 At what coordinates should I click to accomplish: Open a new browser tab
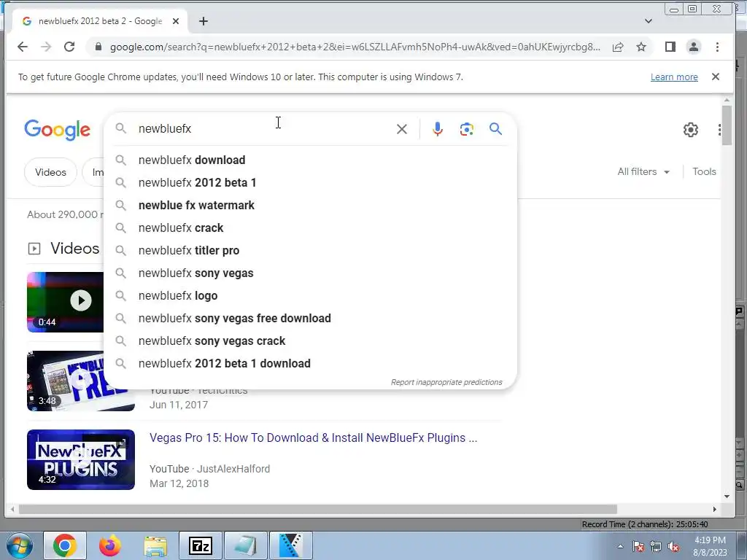204,21
